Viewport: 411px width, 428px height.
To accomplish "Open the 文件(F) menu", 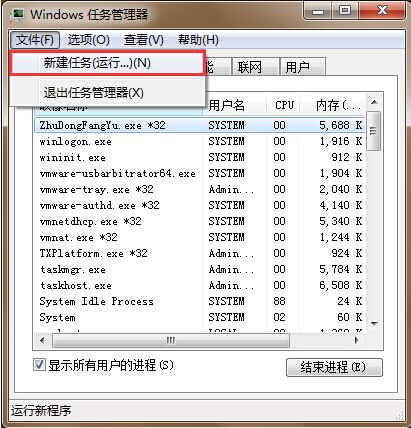I will 35,40.
